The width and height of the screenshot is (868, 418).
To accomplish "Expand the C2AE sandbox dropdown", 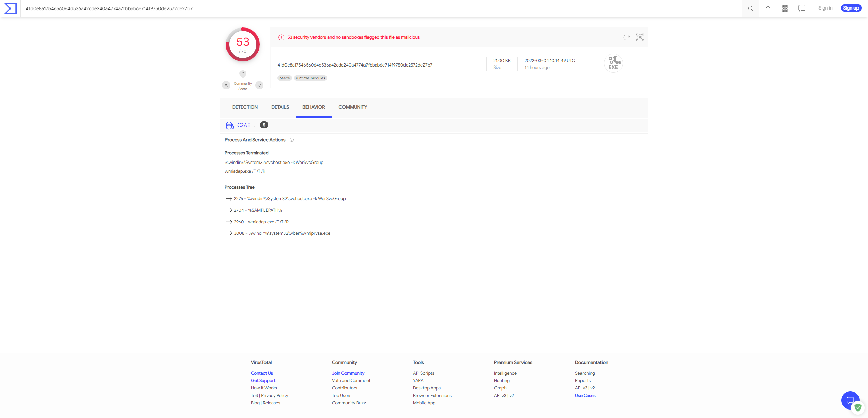I will click(x=255, y=126).
